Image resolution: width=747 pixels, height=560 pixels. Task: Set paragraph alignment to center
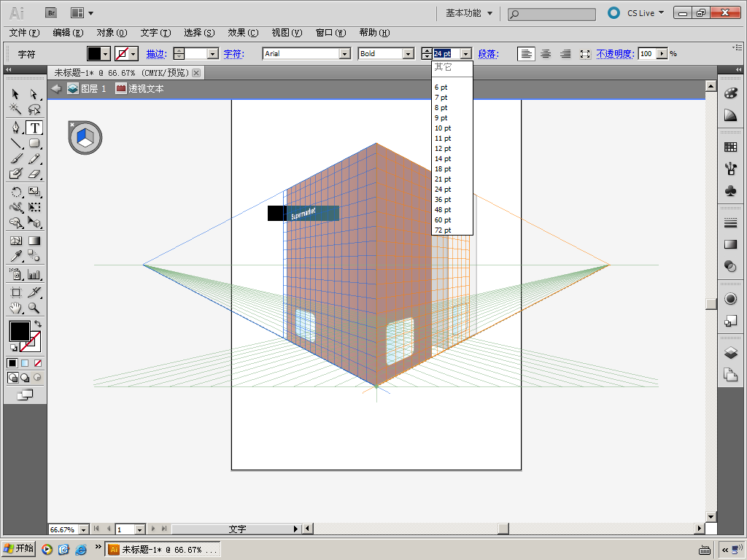click(546, 54)
